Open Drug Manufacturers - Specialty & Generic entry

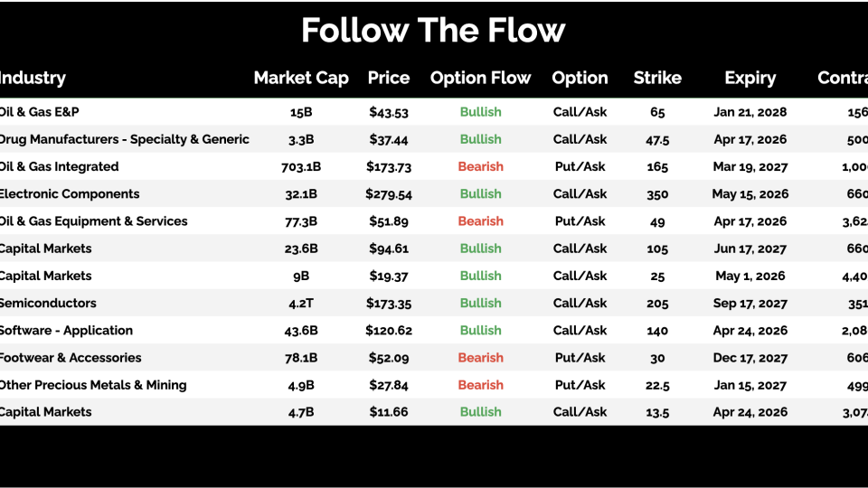[123, 139]
